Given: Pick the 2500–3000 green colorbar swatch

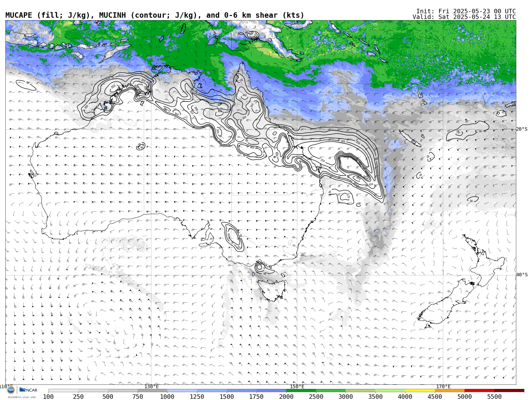Looking at the screenshot, I should coord(331,391).
